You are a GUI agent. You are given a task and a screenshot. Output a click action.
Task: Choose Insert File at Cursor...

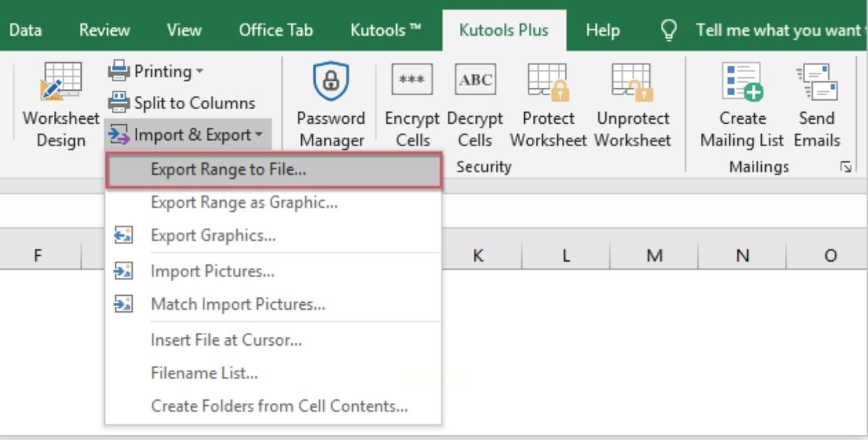pos(273,341)
